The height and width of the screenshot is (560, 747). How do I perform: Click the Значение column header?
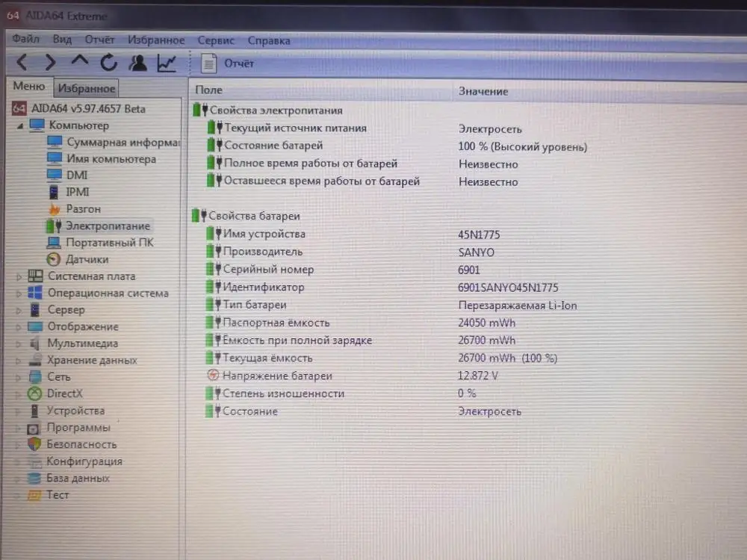[483, 91]
